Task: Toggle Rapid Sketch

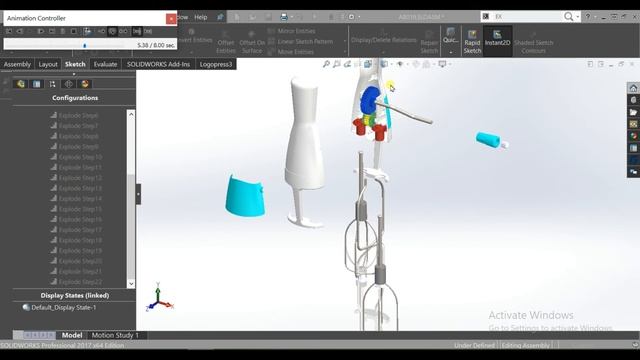Action: point(472,42)
